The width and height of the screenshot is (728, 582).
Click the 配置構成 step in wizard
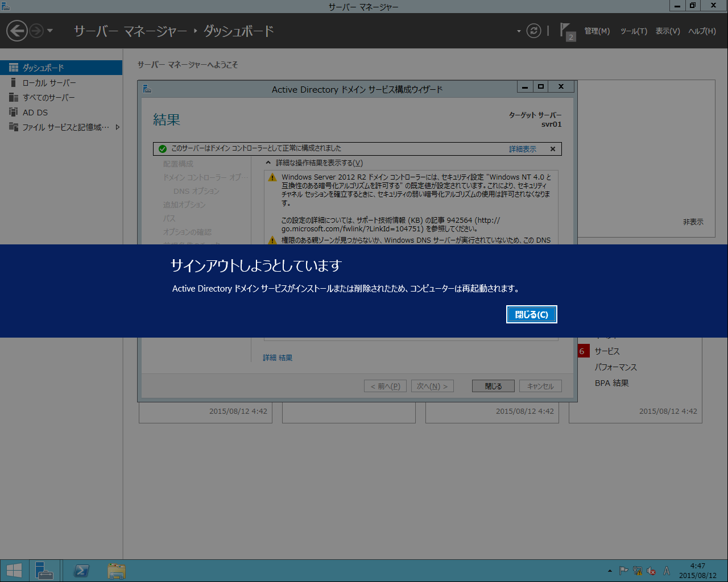(178, 164)
